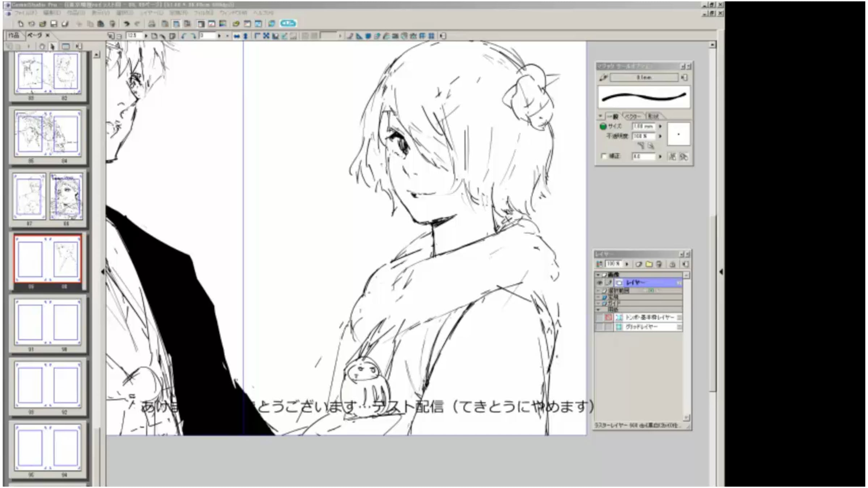
Task: Click the flip vertical blue arrow icon
Action: pyautogui.click(x=246, y=36)
